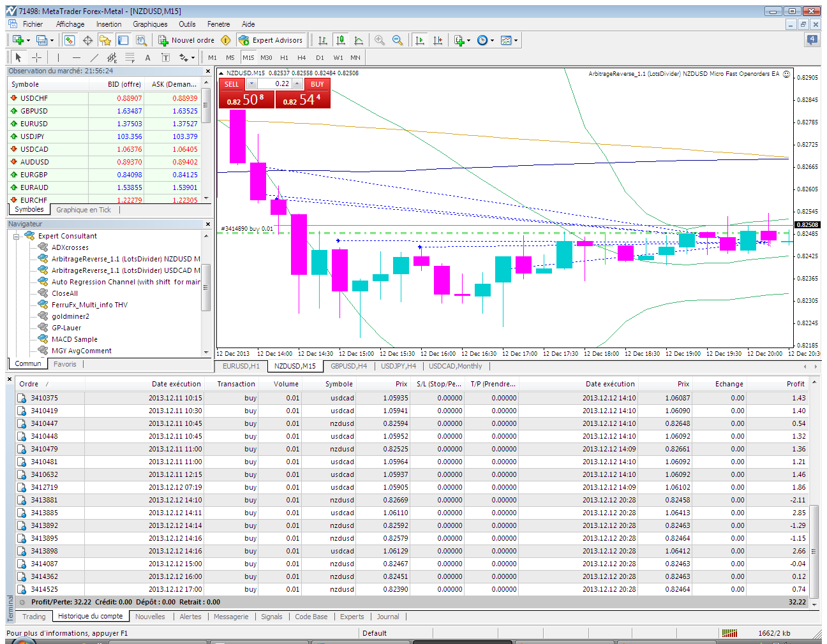Open the new chart dropdown arrow

tap(28, 40)
